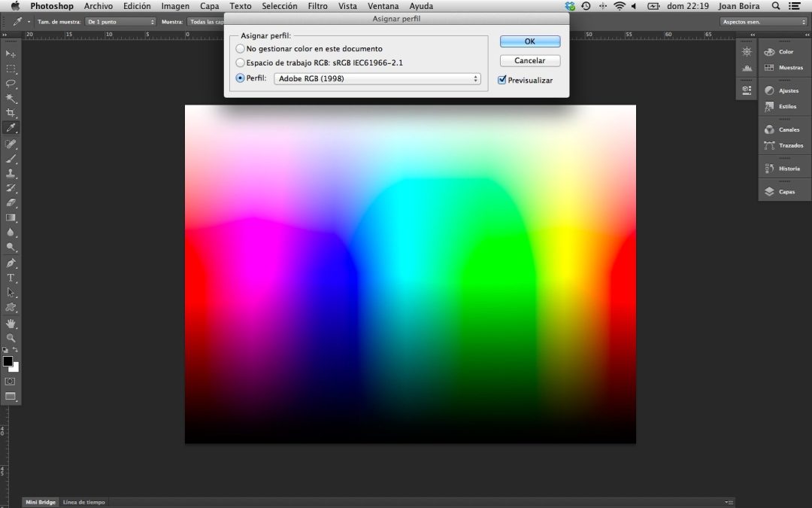Open the Ajustes panel
812x508 pixels.
click(784, 90)
